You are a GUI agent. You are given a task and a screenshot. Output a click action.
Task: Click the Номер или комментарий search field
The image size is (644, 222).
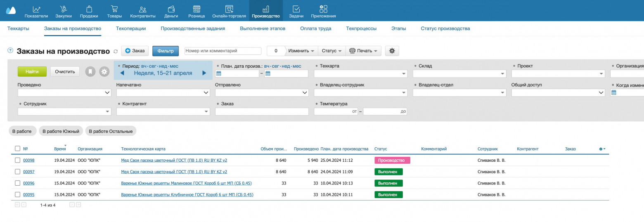point(223,51)
